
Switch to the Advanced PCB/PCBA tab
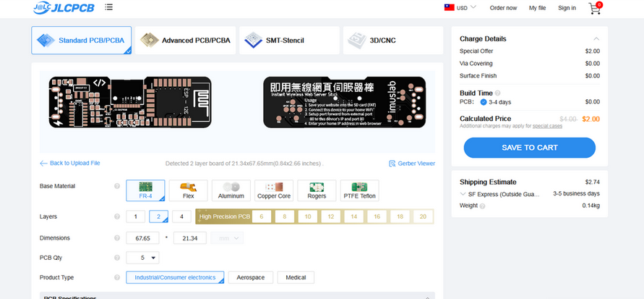pyautogui.click(x=185, y=41)
